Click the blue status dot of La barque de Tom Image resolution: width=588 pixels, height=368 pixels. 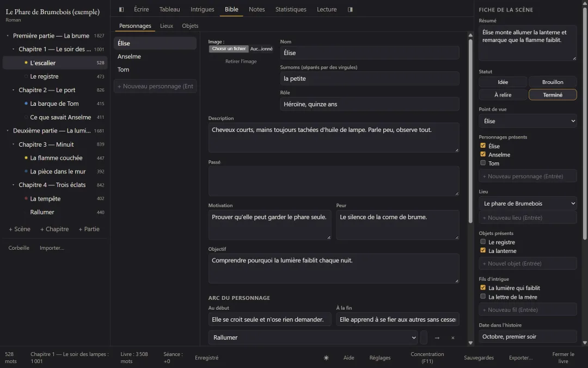26,103
